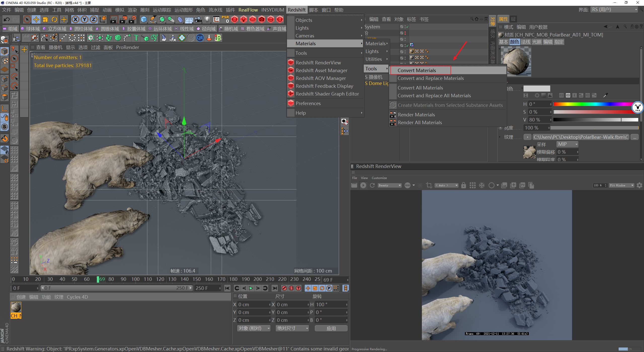Click the Undo arrow icon
644x352 pixels.
7,19
